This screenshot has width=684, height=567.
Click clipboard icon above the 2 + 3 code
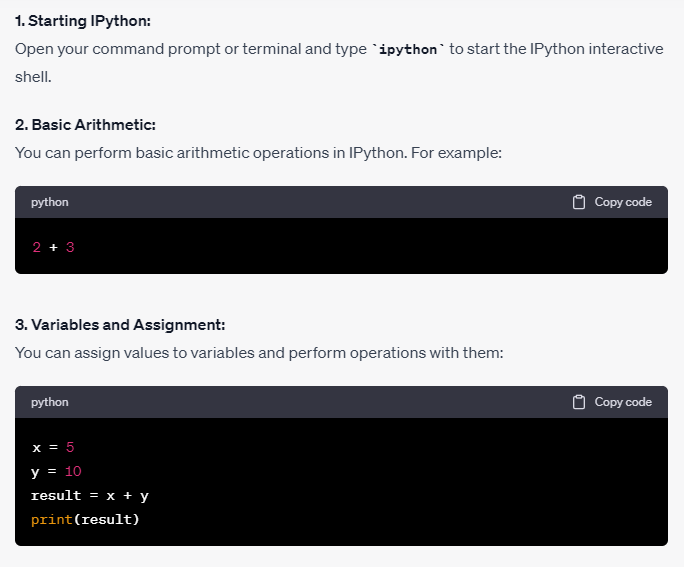[579, 202]
